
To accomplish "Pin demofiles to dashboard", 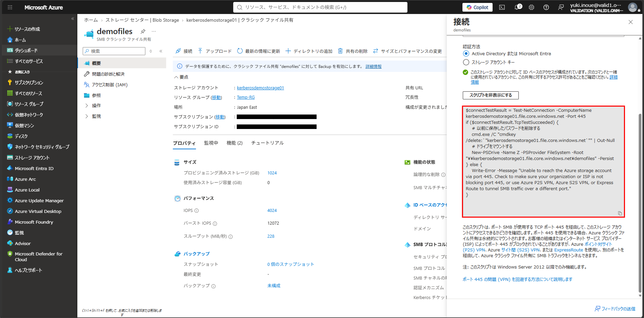I will click(143, 31).
